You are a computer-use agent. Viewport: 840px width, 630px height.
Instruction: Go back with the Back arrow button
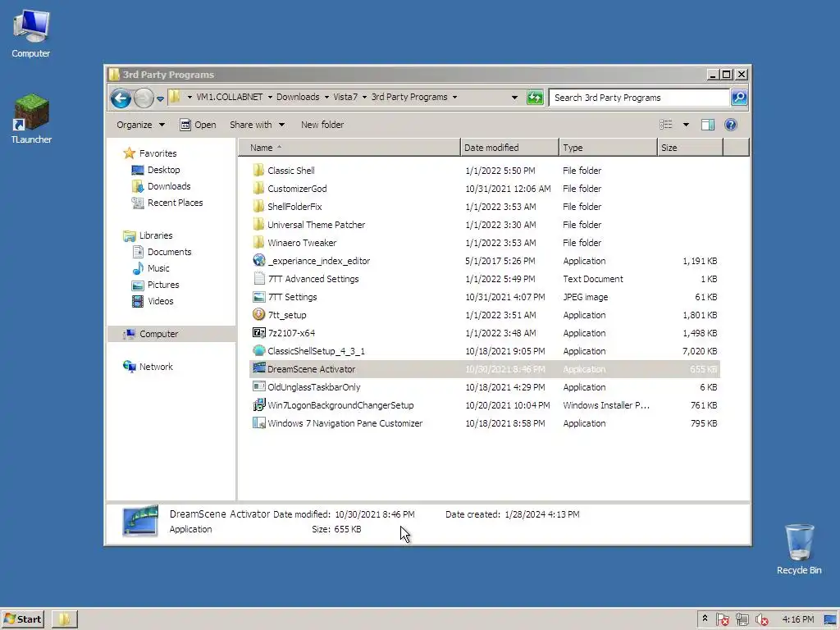pyautogui.click(x=121, y=98)
